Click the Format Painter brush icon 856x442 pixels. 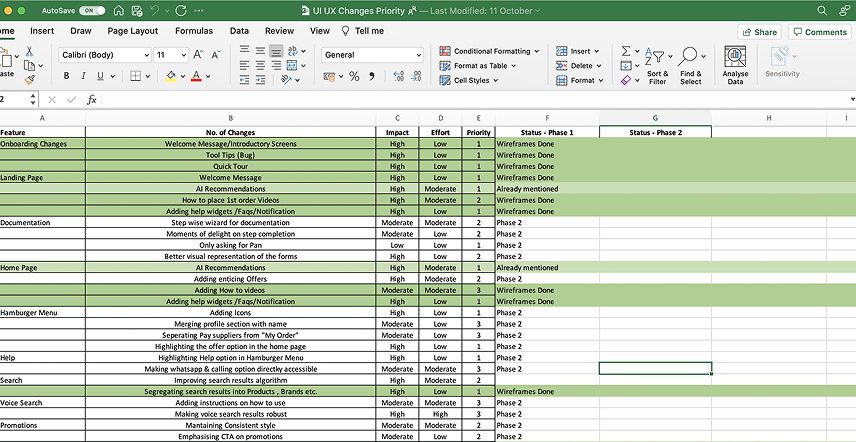click(x=30, y=79)
